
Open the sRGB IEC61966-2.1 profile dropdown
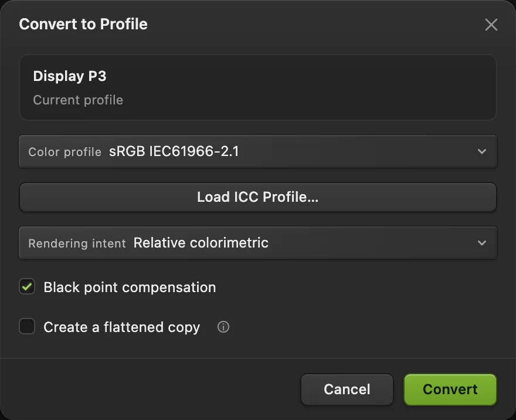tap(257, 151)
